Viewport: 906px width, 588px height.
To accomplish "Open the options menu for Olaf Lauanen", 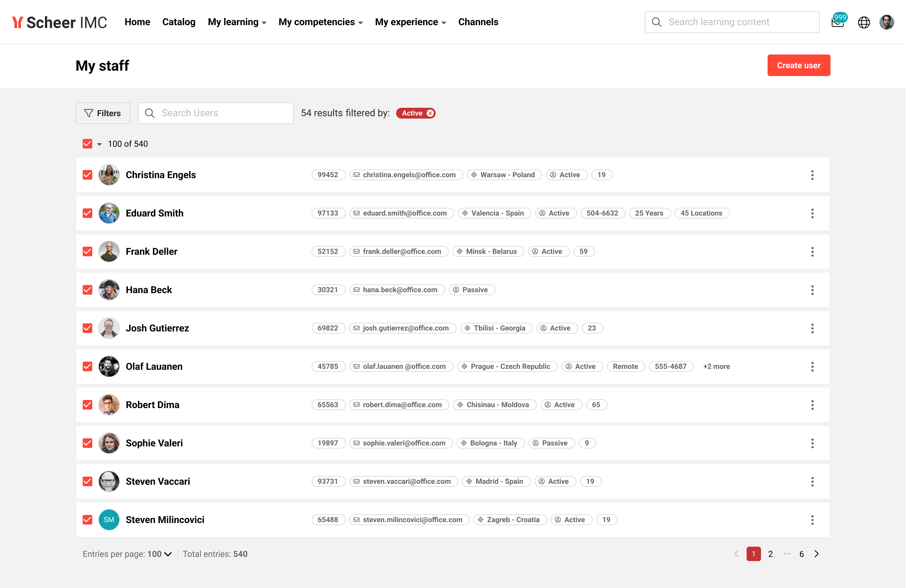I will [x=812, y=367].
